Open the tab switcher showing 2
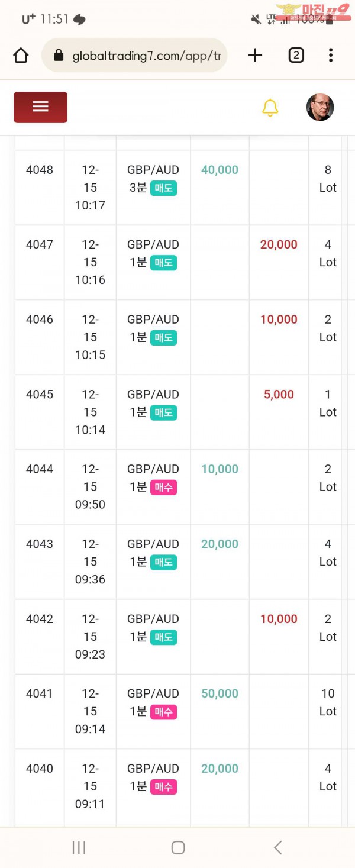 tap(296, 56)
